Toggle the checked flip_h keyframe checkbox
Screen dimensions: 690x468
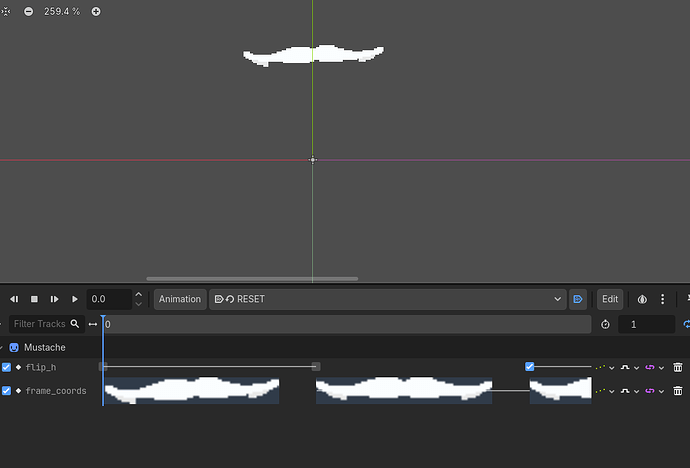529,366
